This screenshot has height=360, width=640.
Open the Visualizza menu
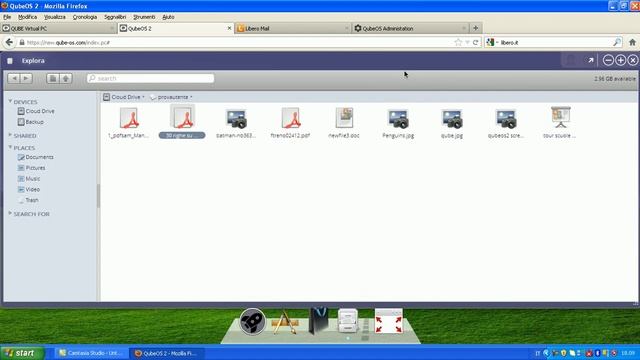click(55, 17)
